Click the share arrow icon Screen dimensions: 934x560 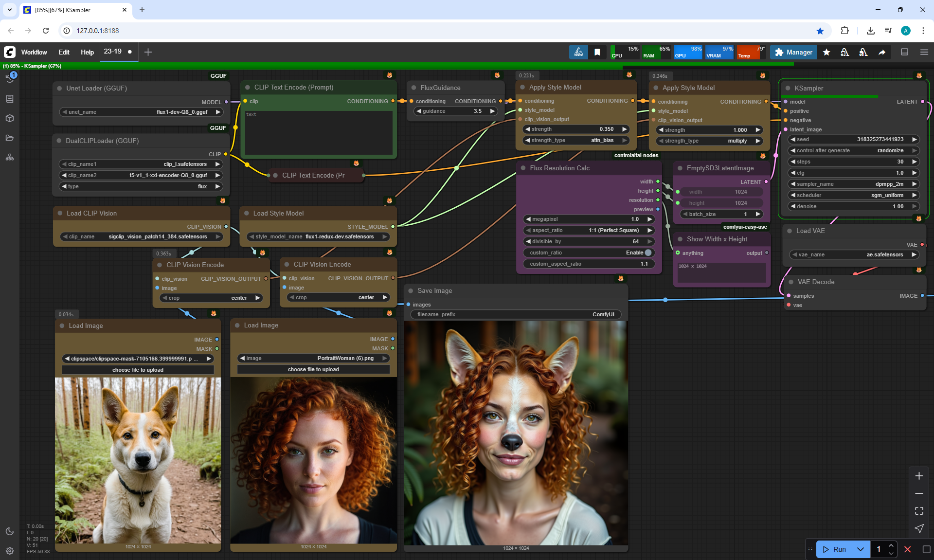pyautogui.click(x=881, y=52)
